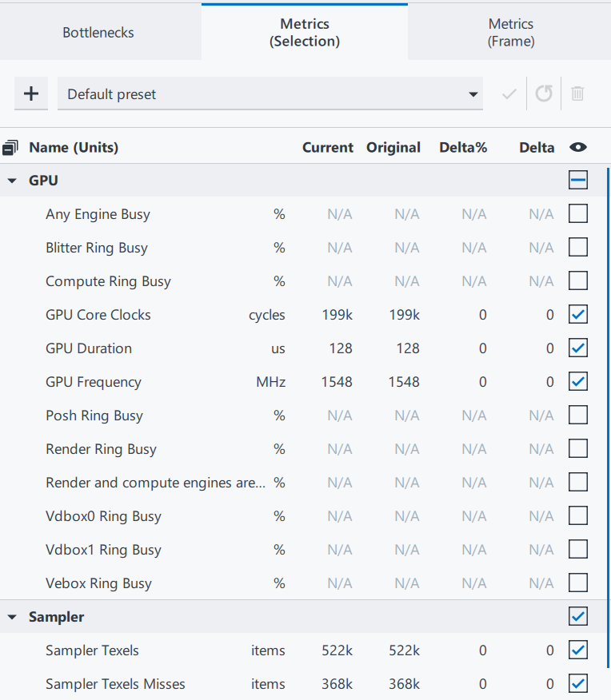Click the indeterminate visibility box for the GPU group
Screen dimensions: 611x700
(x=577, y=180)
